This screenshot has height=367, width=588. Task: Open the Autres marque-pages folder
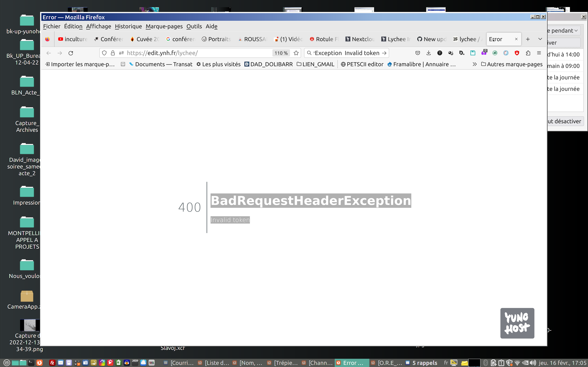point(512,64)
